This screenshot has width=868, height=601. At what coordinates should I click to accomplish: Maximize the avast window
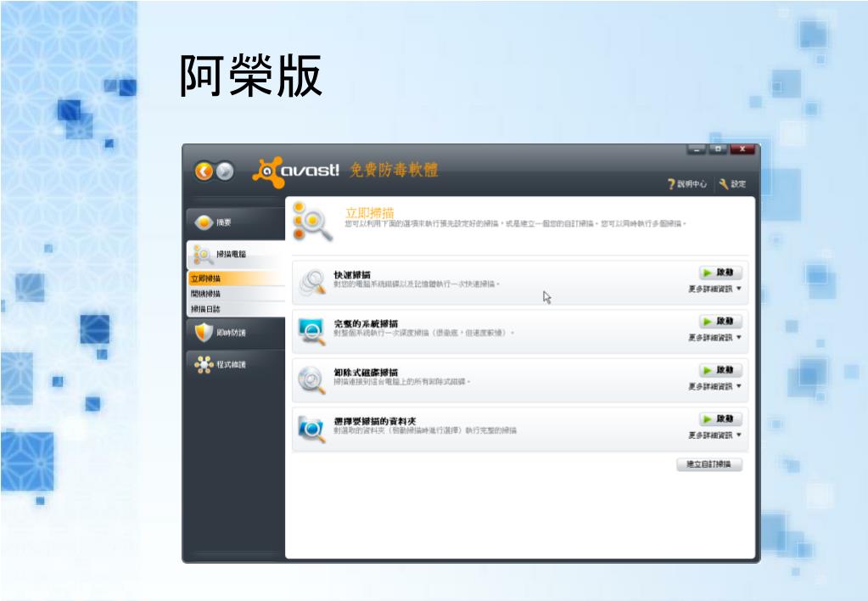tap(718, 149)
